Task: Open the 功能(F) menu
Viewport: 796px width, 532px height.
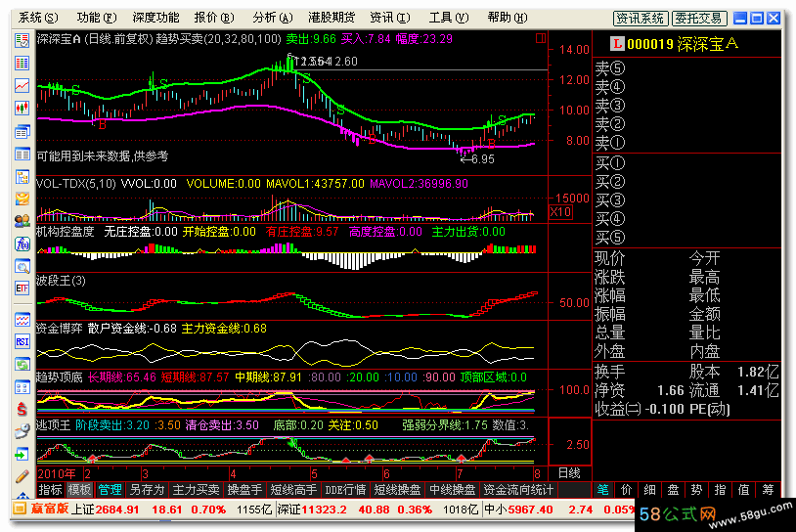Action: click(x=97, y=18)
